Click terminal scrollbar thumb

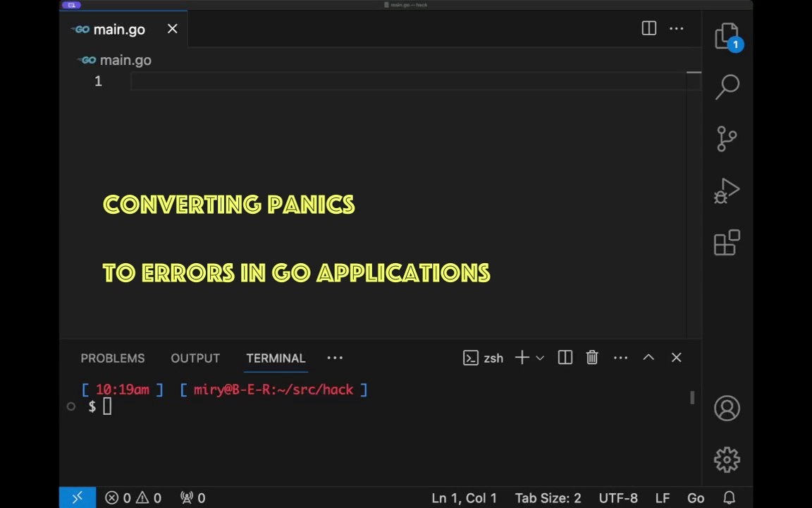pyautogui.click(x=692, y=398)
